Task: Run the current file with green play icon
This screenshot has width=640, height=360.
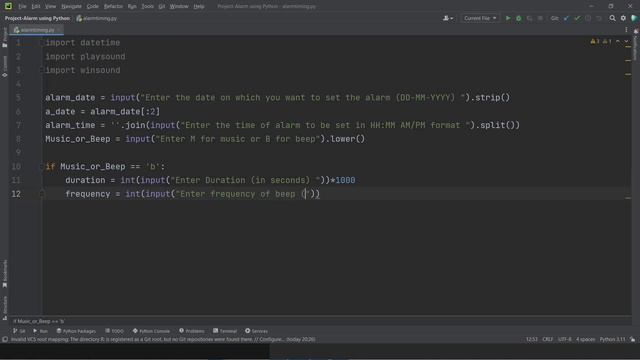Action: tap(508, 18)
